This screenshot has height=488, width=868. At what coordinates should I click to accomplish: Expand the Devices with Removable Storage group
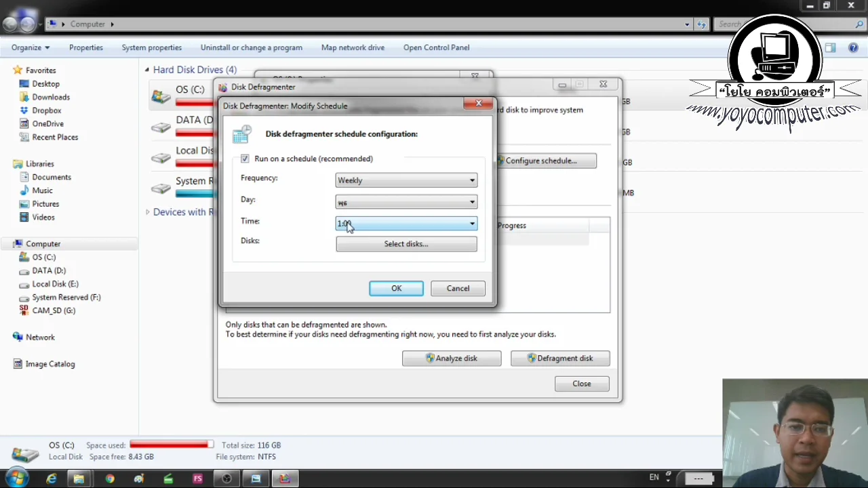148,212
